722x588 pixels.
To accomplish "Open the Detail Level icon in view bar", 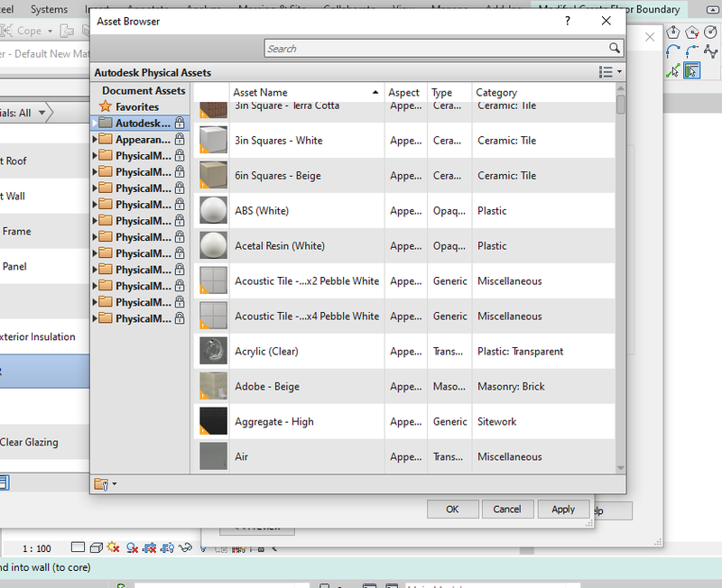I will coord(78,547).
